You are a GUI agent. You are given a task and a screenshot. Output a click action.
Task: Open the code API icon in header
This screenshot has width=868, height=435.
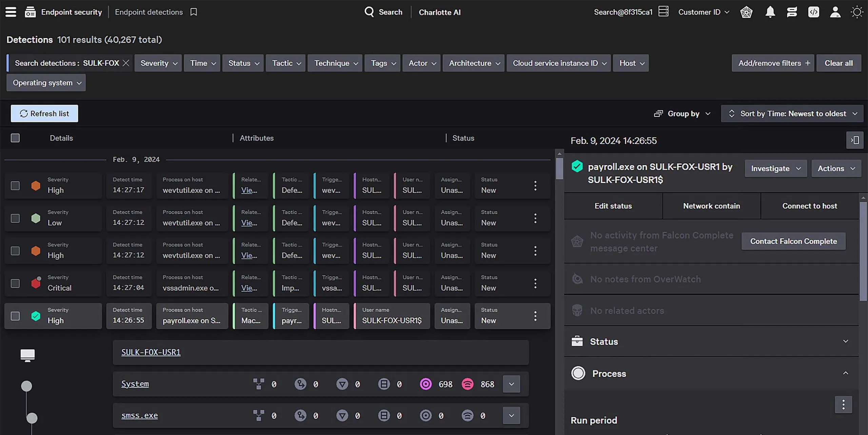(x=813, y=12)
